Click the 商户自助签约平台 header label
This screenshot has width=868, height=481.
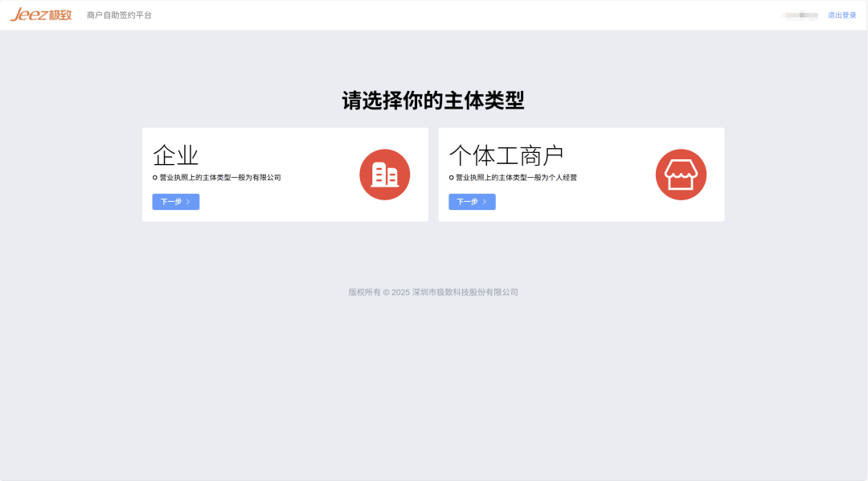point(117,14)
